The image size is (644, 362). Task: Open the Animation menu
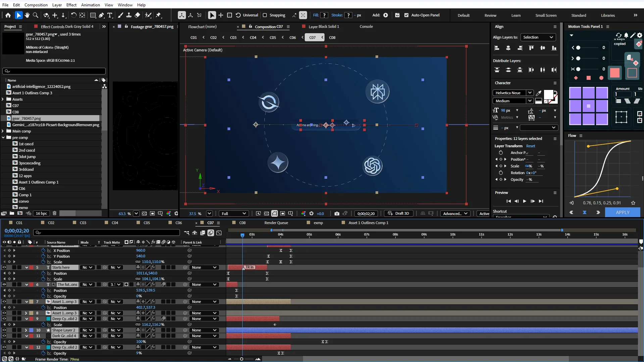click(x=90, y=5)
